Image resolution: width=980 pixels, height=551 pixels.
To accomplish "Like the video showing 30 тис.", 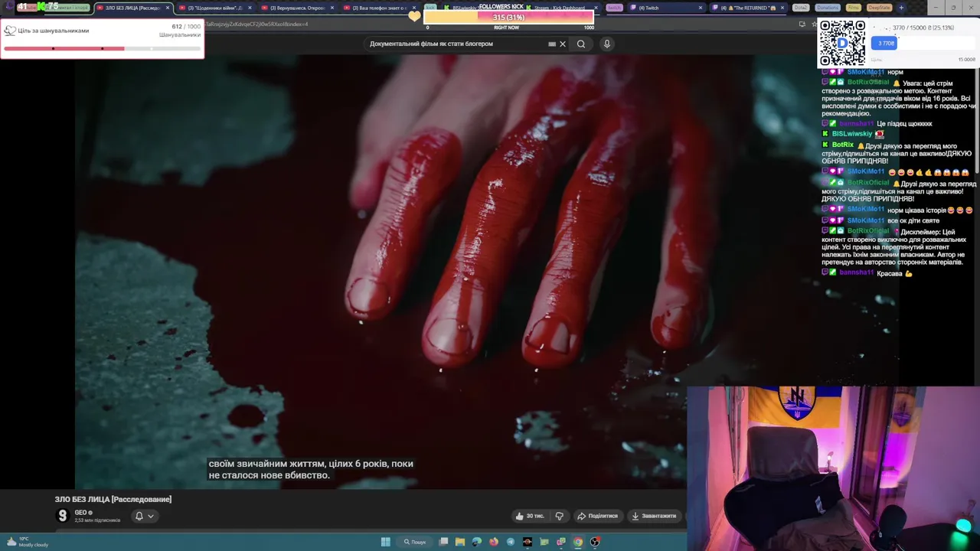I will [530, 516].
